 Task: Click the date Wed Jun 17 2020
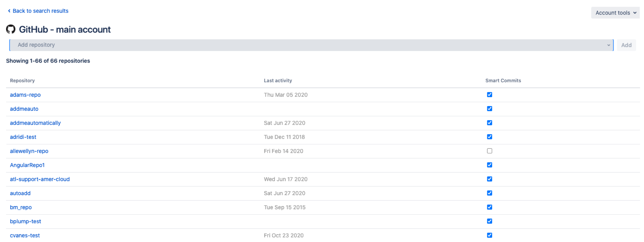tap(286, 179)
